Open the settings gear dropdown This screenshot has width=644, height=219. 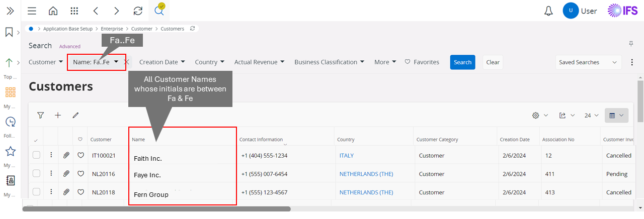540,116
